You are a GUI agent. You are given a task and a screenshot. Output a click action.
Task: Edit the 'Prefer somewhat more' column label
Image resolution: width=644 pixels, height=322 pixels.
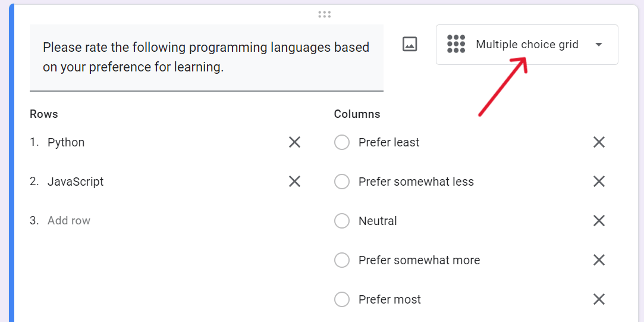coord(419,260)
